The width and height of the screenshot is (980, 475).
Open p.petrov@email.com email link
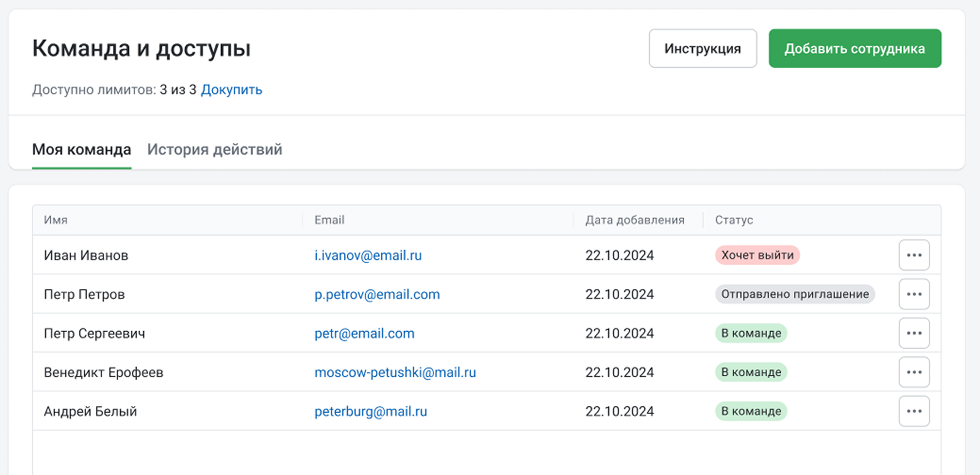377,295
